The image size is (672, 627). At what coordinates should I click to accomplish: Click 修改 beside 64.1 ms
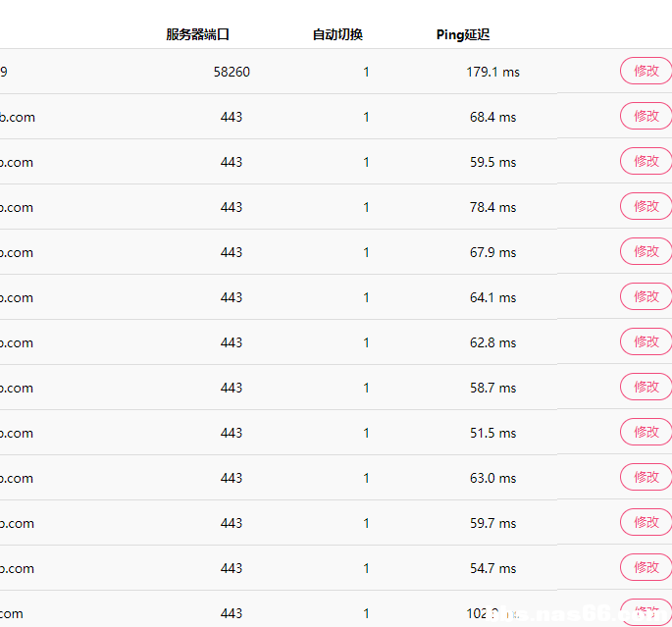(646, 296)
